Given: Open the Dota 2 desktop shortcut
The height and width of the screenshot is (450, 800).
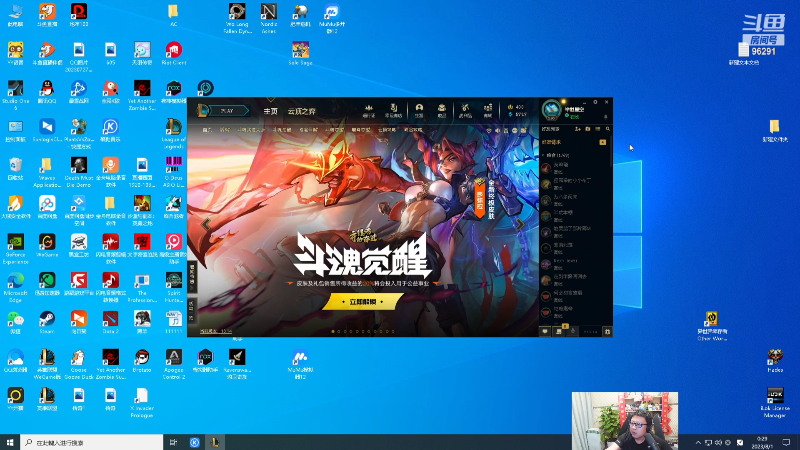Looking at the screenshot, I should coord(110,322).
